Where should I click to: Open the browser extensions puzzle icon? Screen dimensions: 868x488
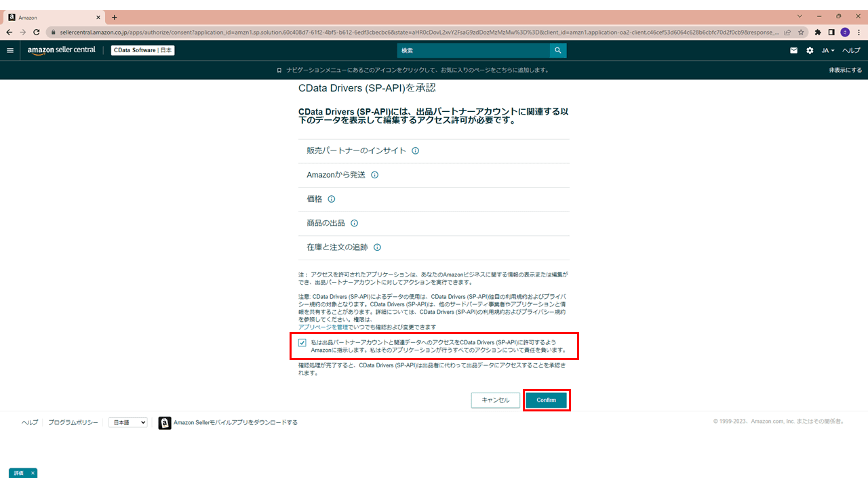tap(818, 32)
